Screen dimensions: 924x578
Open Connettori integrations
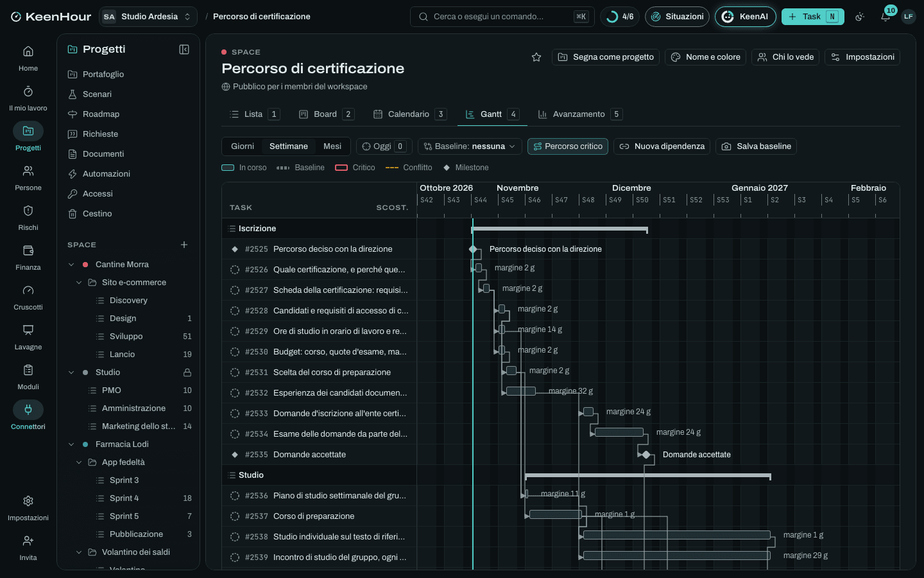click(x=28, y=416)
